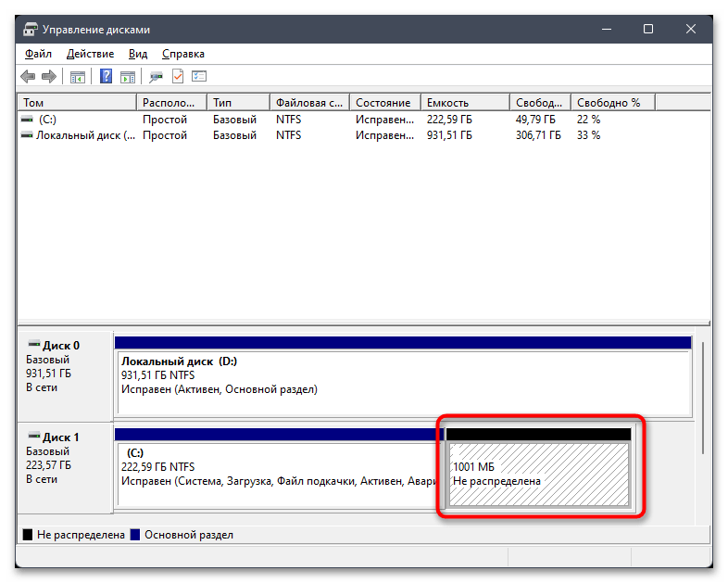Screen dimensions: 728x583
Task: Click the connect/refresh disk toolbar icon
Action: (156, 77)
